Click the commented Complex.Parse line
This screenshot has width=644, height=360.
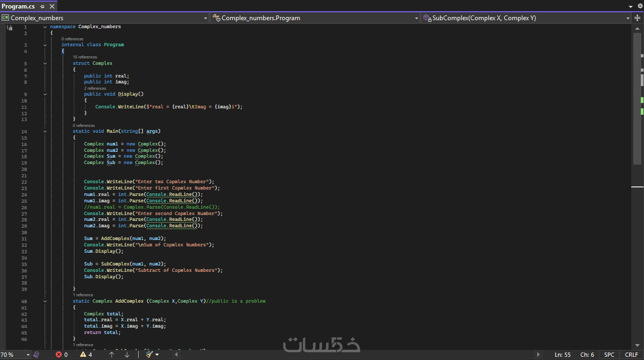(x=151, y=207)
